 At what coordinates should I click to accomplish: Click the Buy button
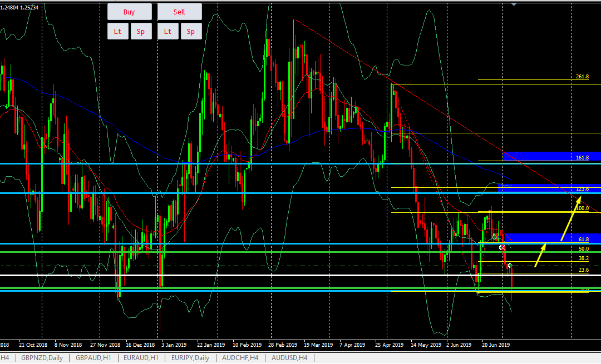point(129,12)
